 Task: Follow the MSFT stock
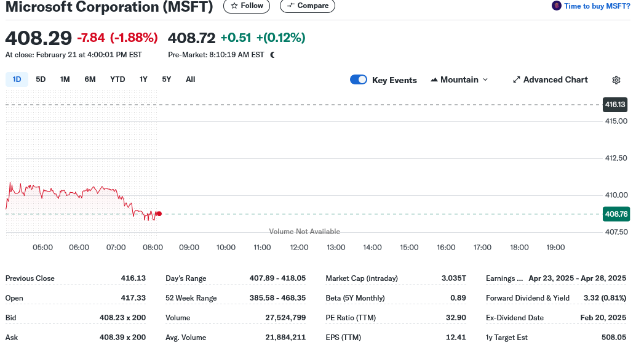[x=247, y=6]
